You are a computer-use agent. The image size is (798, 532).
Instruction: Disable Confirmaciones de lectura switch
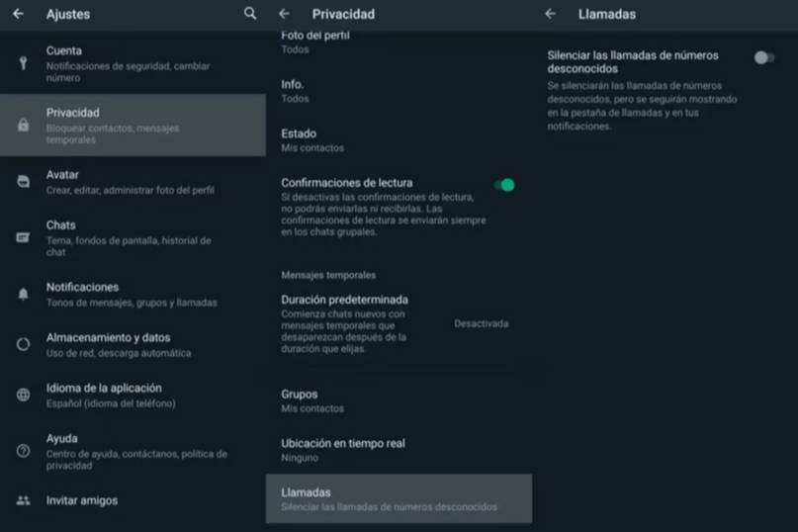point(504,185)
